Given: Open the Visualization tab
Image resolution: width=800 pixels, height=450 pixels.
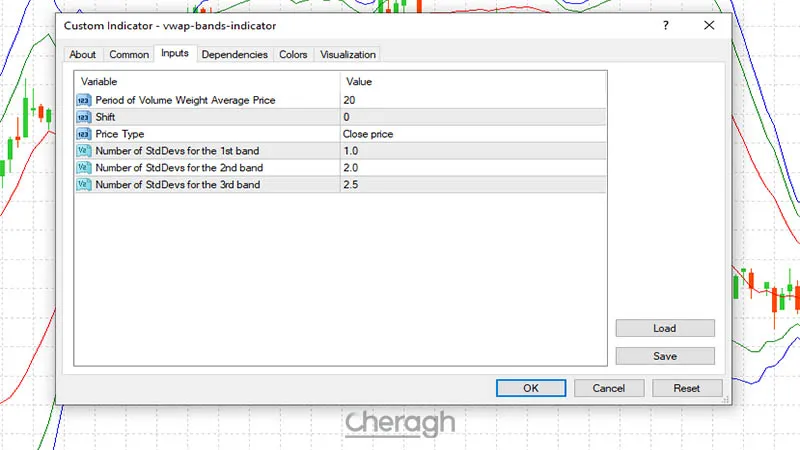Looking at the screenshot, I should (348, 55).
